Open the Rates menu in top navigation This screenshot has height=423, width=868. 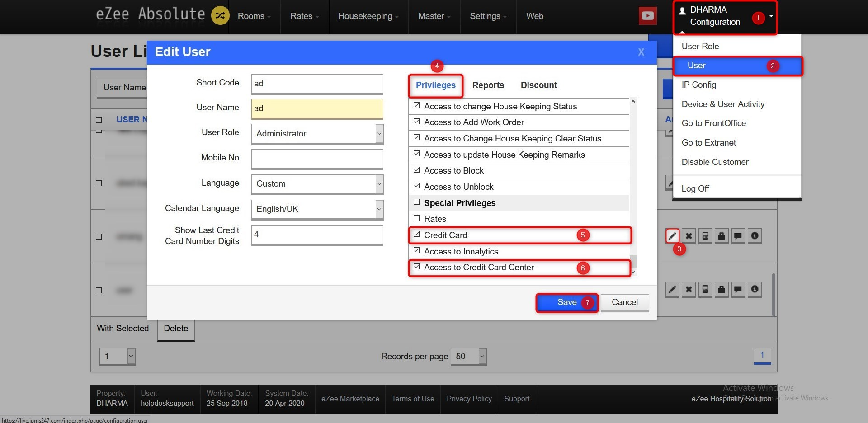305,16
